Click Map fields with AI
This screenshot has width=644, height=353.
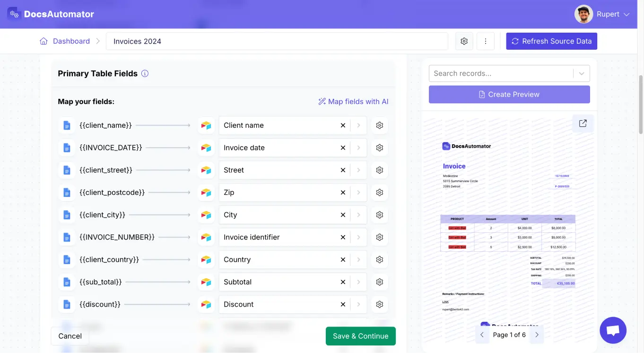[x=353, y=101]
